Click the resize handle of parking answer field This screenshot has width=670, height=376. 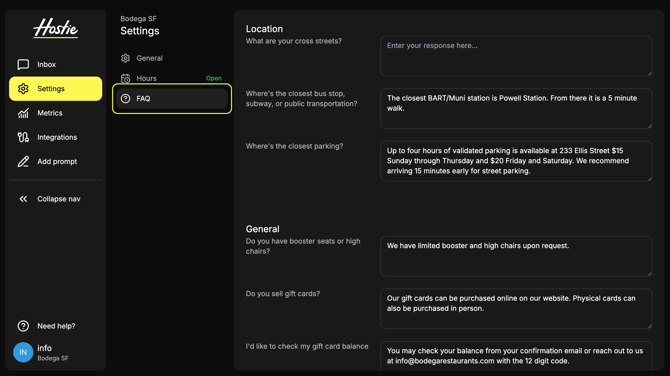[x=649, y=179]
